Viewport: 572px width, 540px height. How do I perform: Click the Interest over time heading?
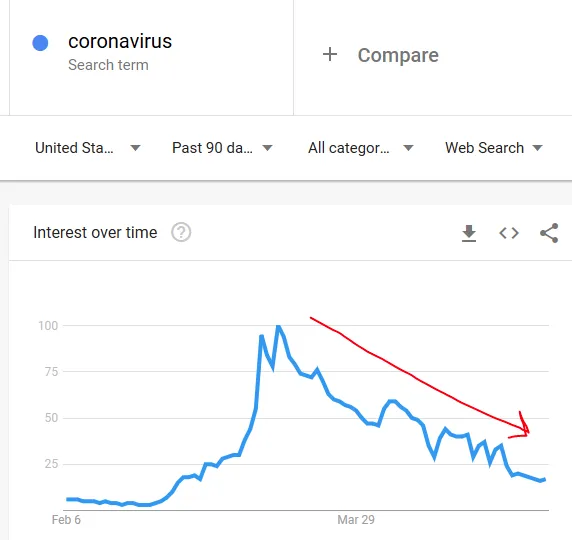95,232
